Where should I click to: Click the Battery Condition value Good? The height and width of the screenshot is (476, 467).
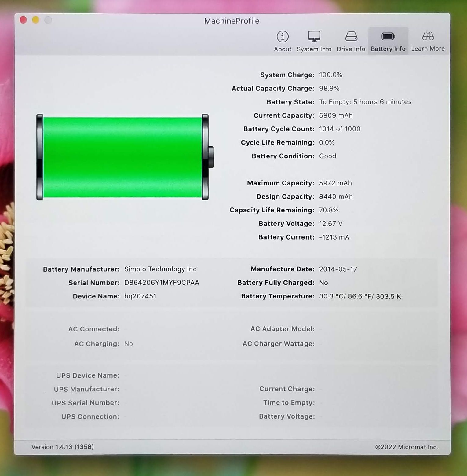[327, 156]
